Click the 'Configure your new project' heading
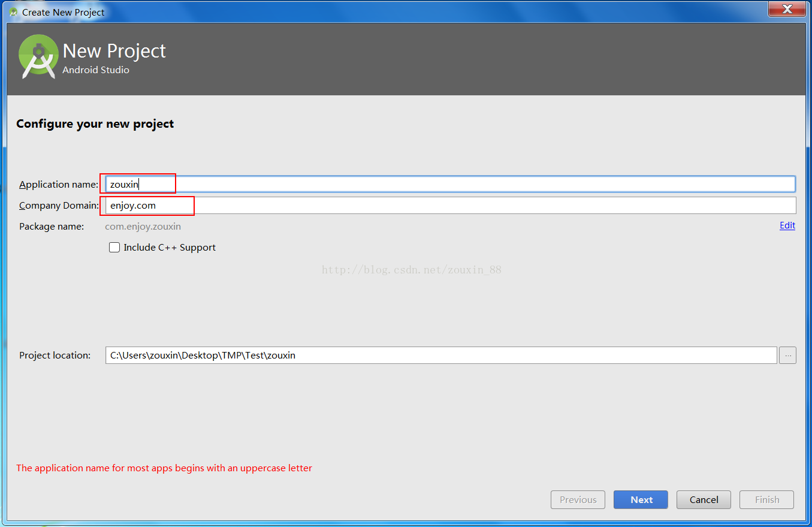The height and width of the screenshot is (527, 812). 95,124
